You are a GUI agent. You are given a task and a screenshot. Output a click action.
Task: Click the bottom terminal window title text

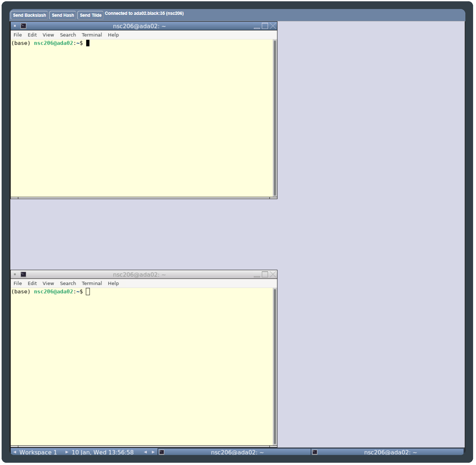(x=139, y=275)
